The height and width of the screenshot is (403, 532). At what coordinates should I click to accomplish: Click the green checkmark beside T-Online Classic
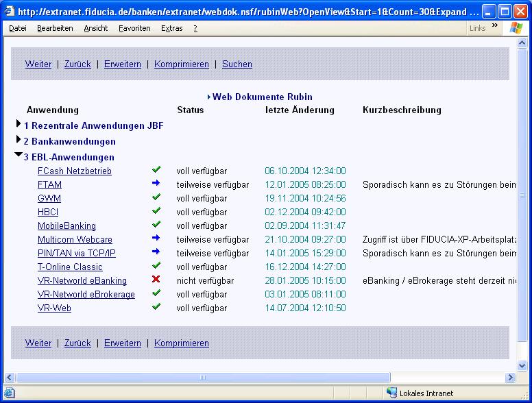click(x=156, y=265)
